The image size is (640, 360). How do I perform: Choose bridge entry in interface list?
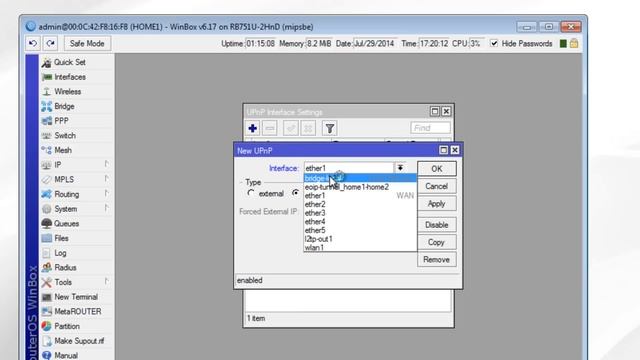(360, 178)
